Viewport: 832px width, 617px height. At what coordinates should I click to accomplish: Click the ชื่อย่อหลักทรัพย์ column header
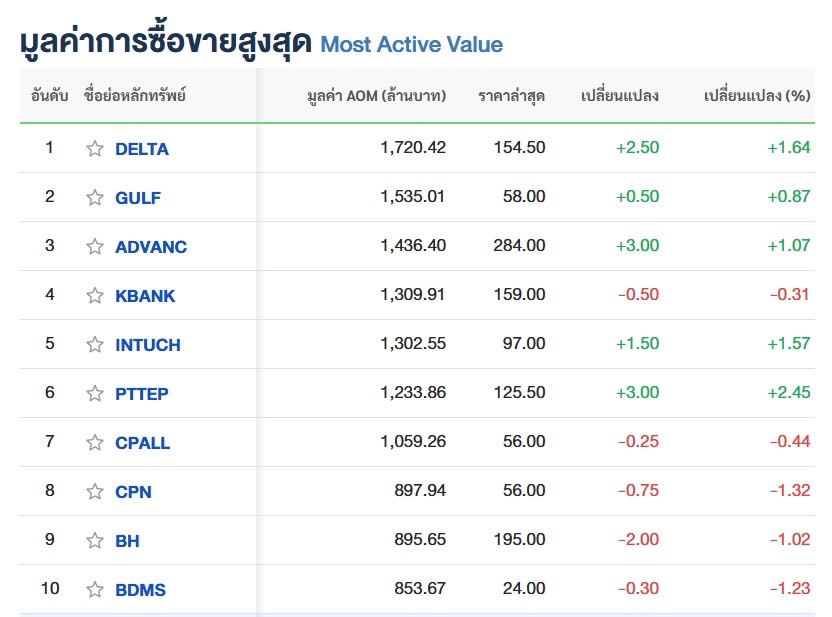[135, 96]
